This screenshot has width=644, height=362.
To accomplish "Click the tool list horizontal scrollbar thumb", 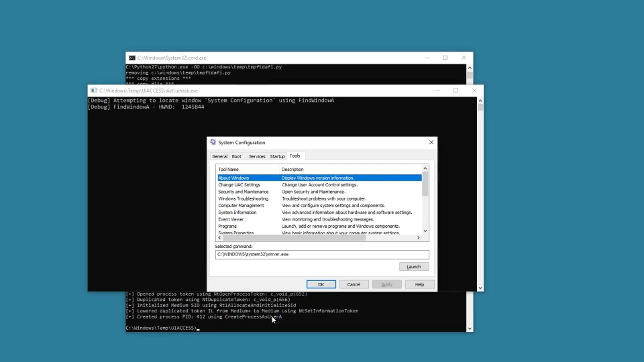I will pyautogui.click(x=294, y=238).
